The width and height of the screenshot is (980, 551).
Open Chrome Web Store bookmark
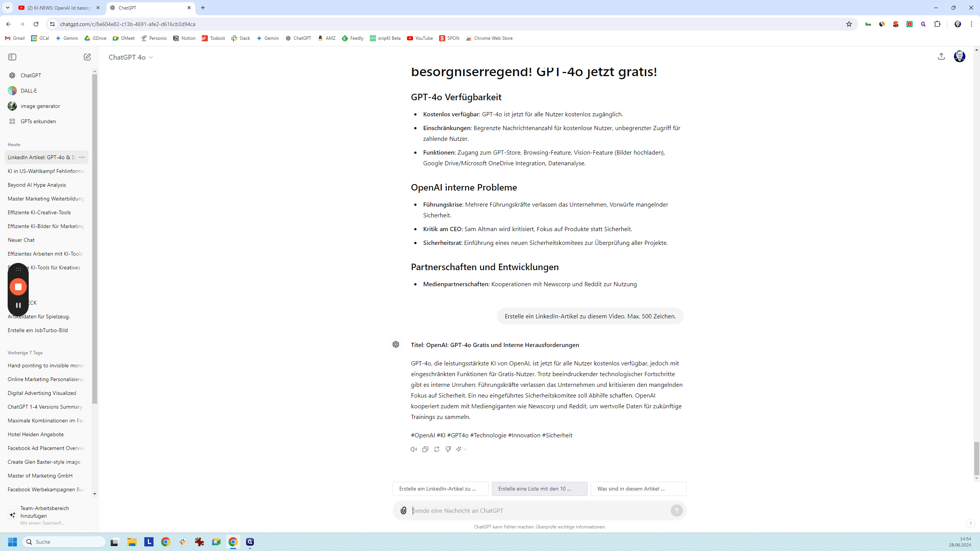pyautogui.click(x=489, y=38)
